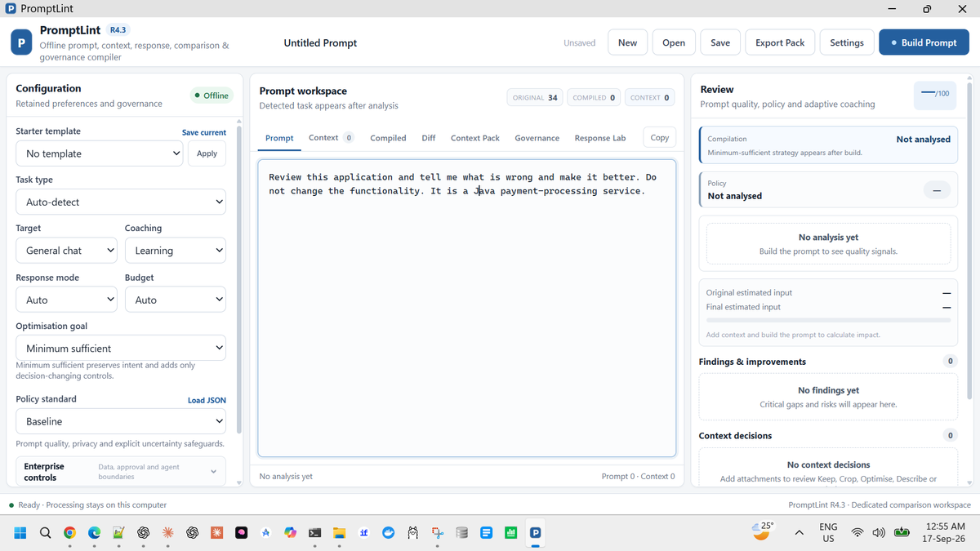Screen dimensions: 980x551
Task: Click the Save button in header
Action: click(720, 42)
